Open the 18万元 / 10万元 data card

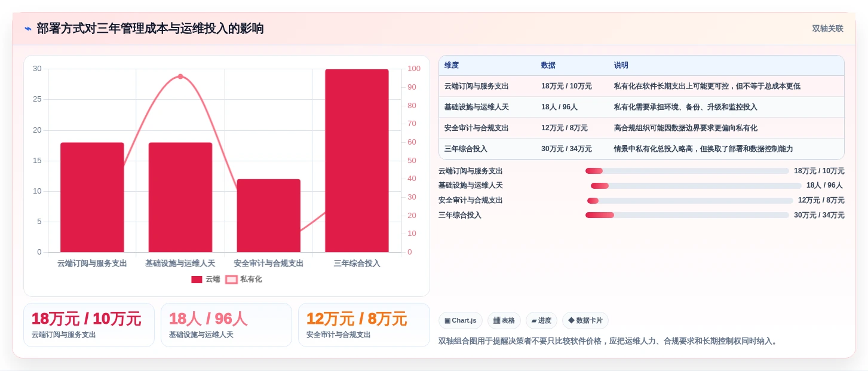(x=89, y=325)
